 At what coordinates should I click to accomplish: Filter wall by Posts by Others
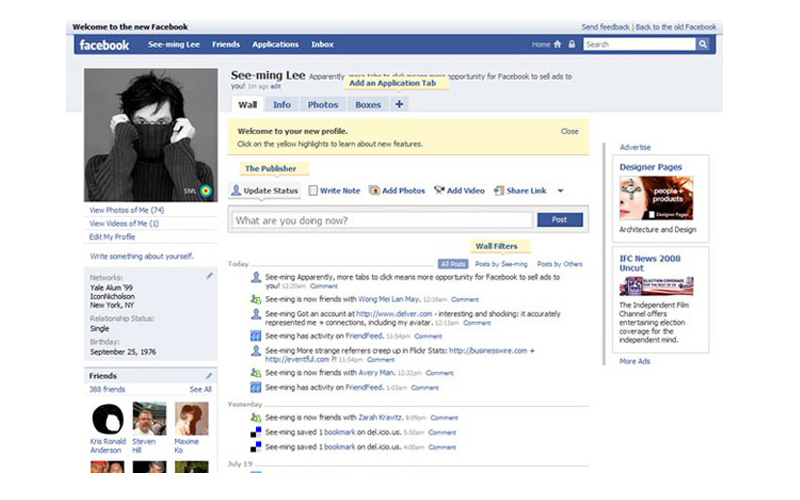[560, 264]
